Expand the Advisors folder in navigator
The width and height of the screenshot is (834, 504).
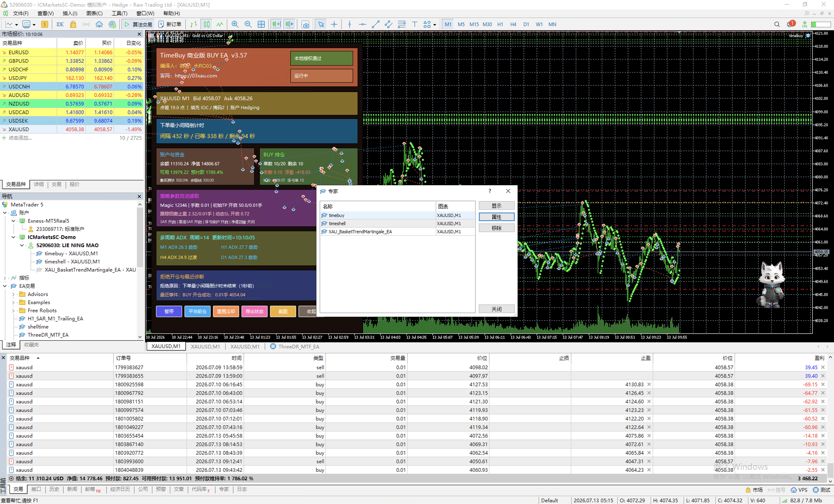click(x=13, y=295)
